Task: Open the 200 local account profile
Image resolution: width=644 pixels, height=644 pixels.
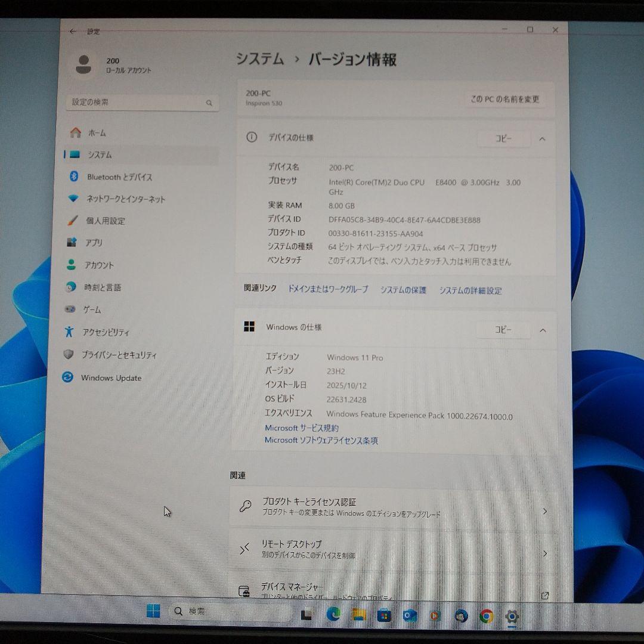Action: pos(113,65)
